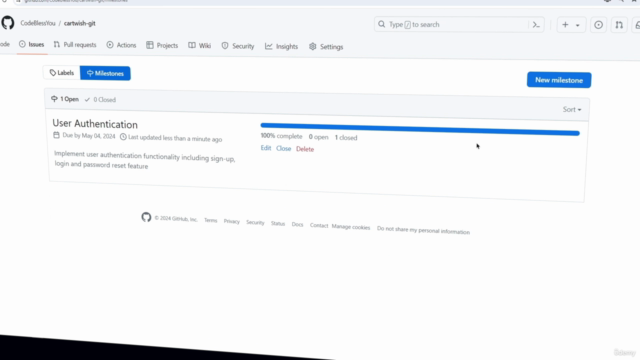Screen dimensions: 640x360
Task: Open the command palette icon in search bar
Action: (x=536, y=25)
